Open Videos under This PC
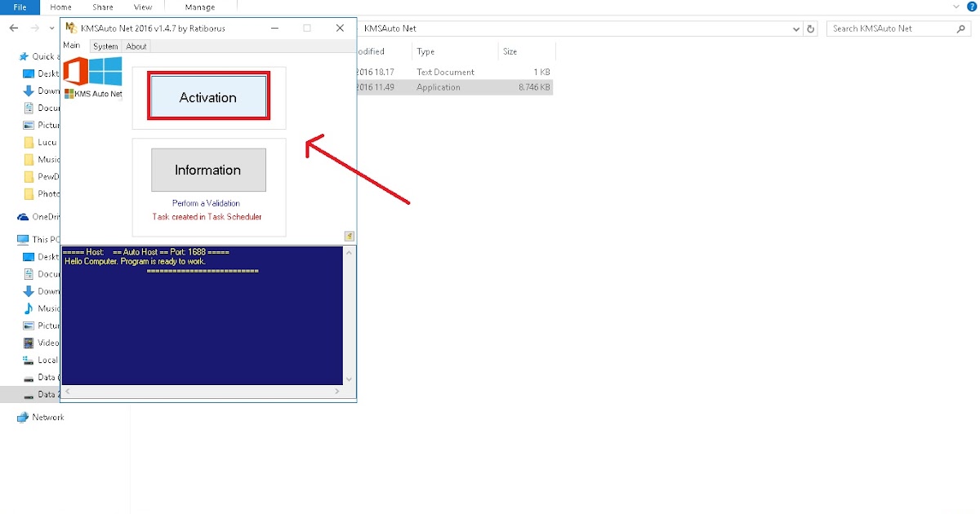Viewport: 980px width, 514px height. (41, 343)
